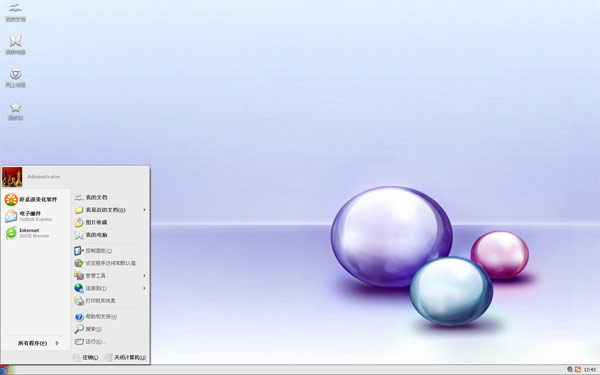Click the Log Off button
The width and height of the screenshot is (600, 375).
[x=86, y=357]
